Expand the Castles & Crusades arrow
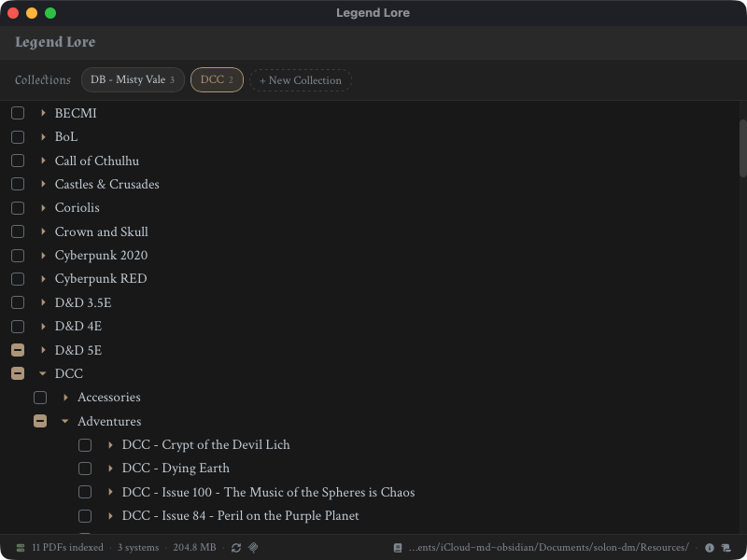Viewport: 747px width, 560px height. tap(43, 184)
